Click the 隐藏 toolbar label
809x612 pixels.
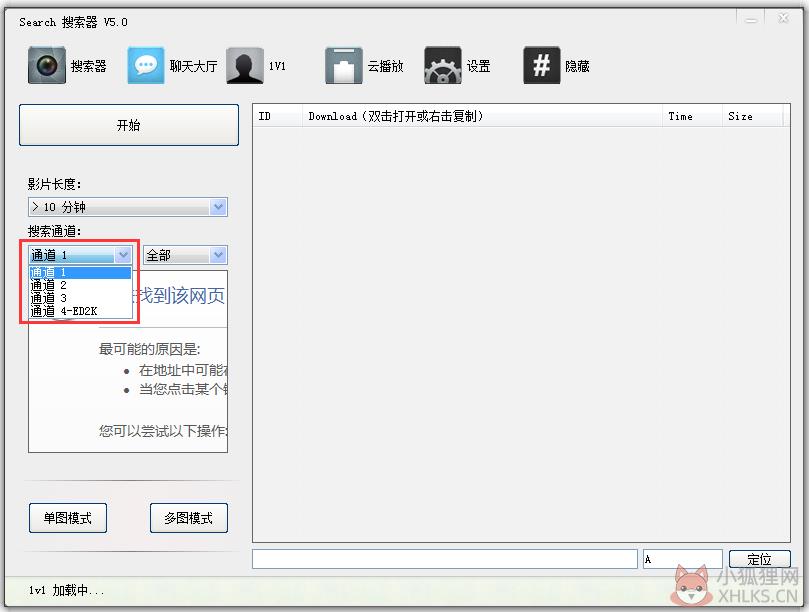click(x=577, y=66)
